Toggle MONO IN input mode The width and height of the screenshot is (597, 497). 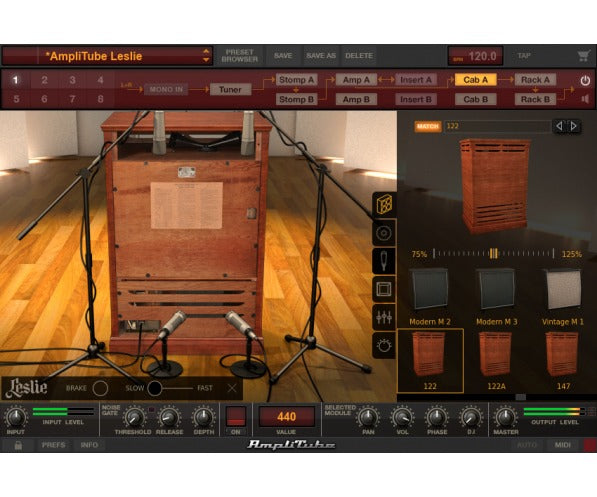(x=166, y=89)
